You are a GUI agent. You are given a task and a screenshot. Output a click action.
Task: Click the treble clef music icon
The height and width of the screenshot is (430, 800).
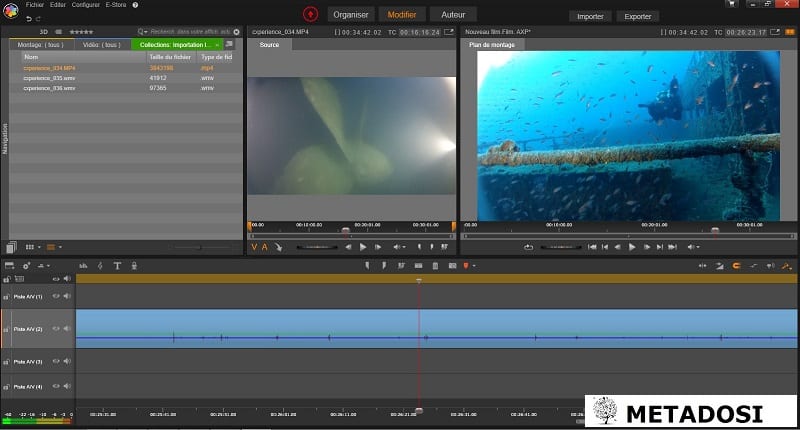[100, 266]
